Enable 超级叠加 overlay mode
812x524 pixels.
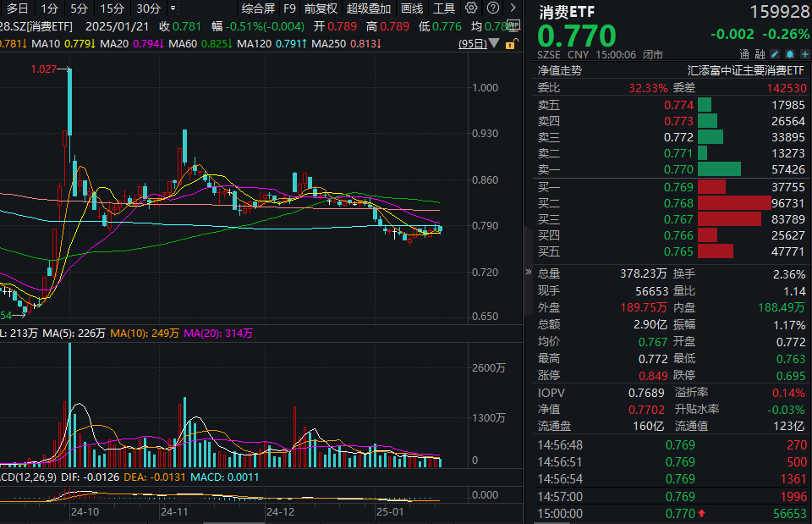click(x=370, y=8)
